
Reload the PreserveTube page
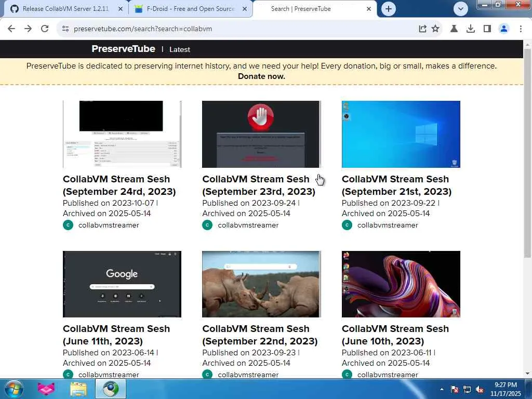click(45, 29)
